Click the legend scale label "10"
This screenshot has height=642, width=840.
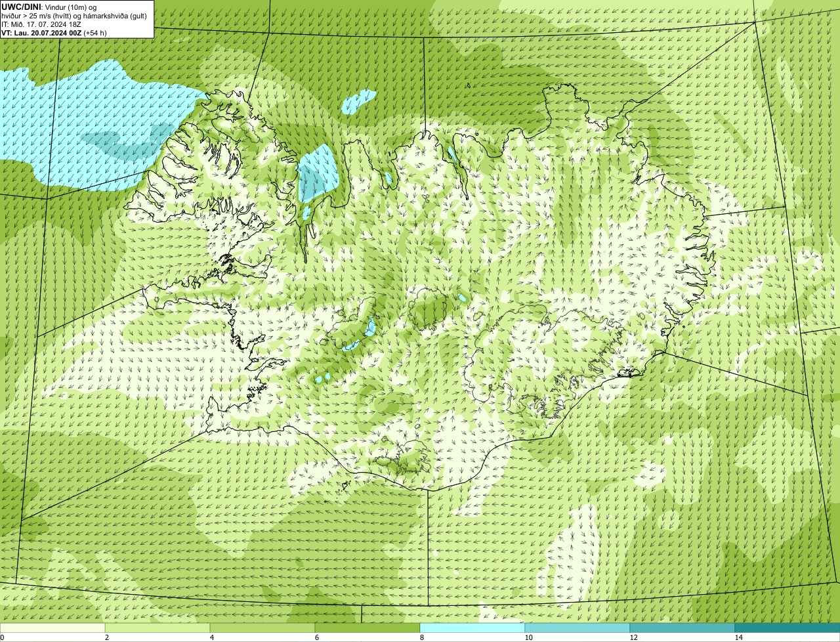coord(528,637)
